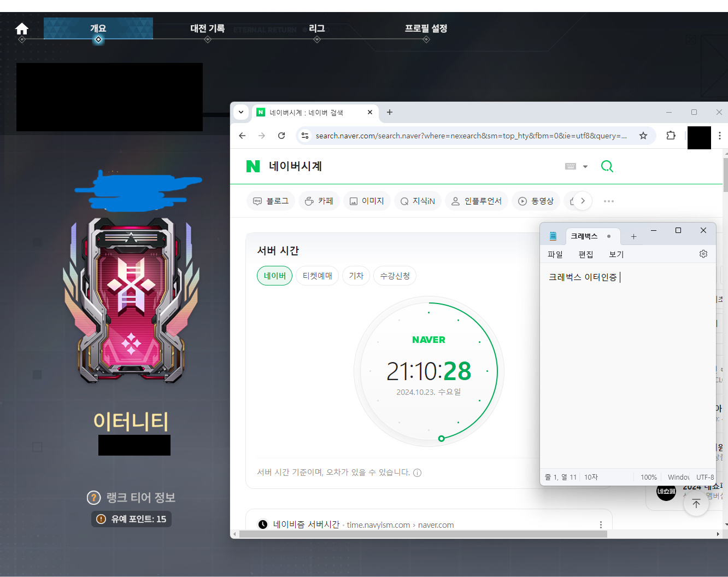The image size is (728, 577).
Task: Filter results by 카페
Action: click(319, 201)
